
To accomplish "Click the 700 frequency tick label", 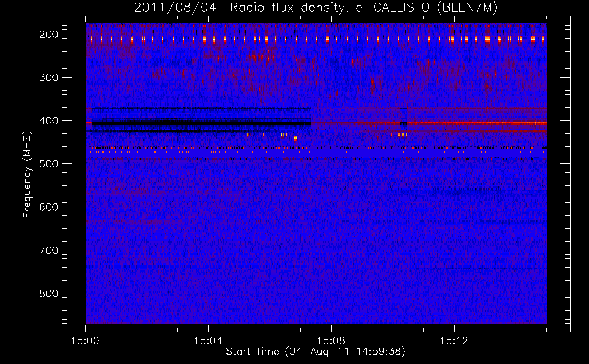I will click(49, 250).
